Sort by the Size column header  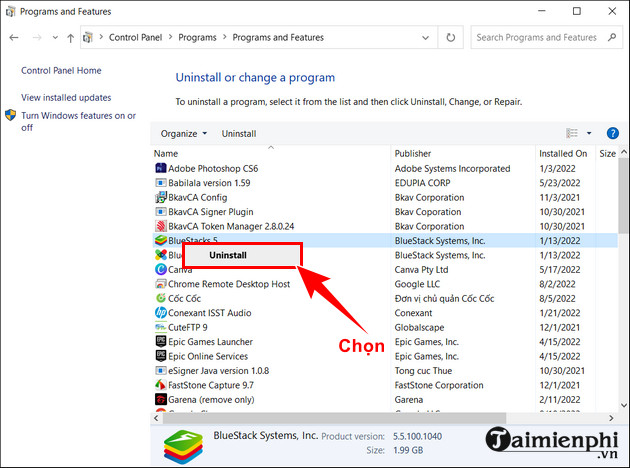(608, 153)
